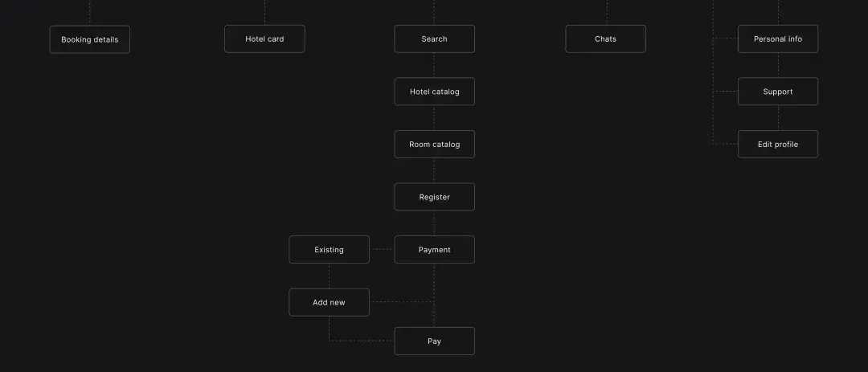Viewport: 868px width, 372px height.
Task: Select the Add new box
Action: (x=330, y=302)
